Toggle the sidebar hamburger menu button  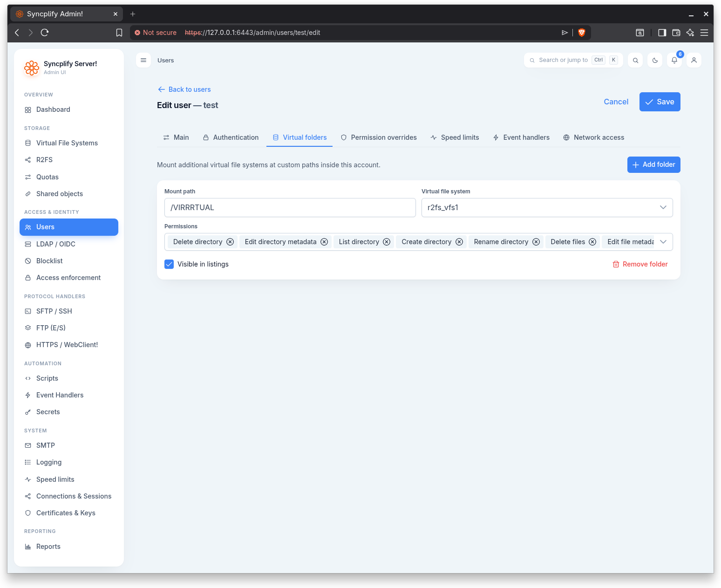point(143,60)
